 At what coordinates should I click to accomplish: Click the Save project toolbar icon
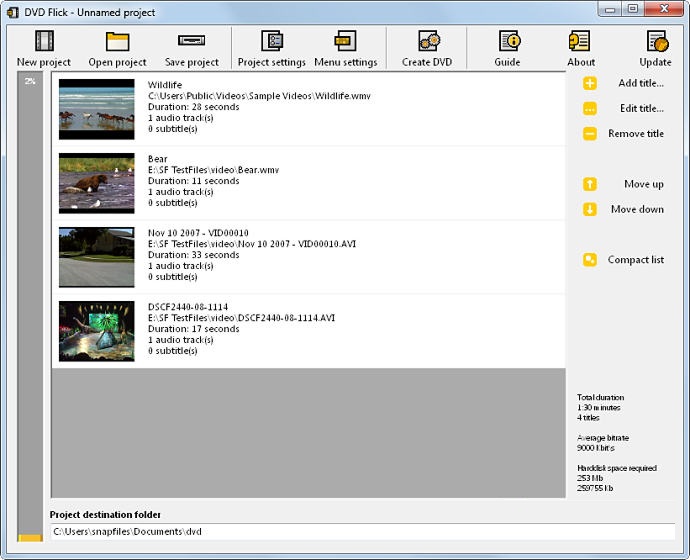[x=191, y=42]
